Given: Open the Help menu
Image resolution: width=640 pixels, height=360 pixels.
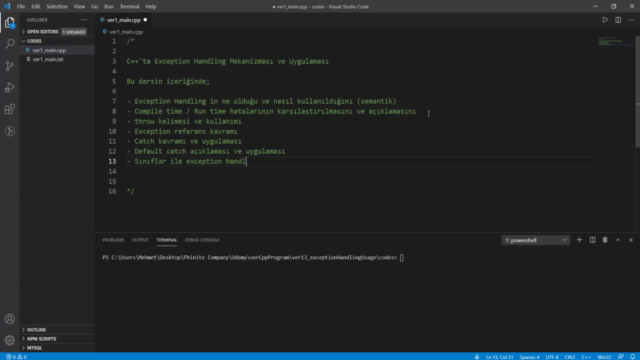Looking at the screenshot, I should [151, 7].
